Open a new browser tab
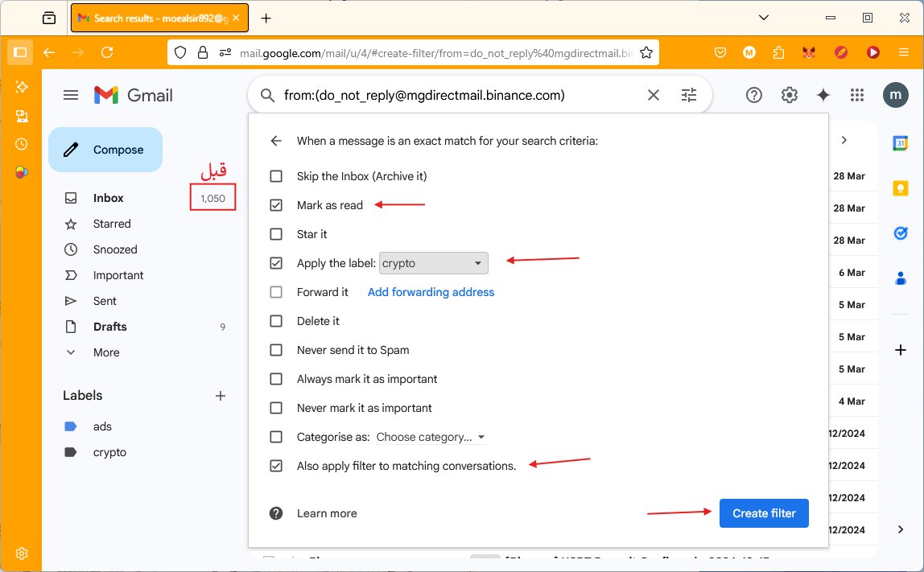The width and height of the screenshot is (924, 572). (266, 19)
